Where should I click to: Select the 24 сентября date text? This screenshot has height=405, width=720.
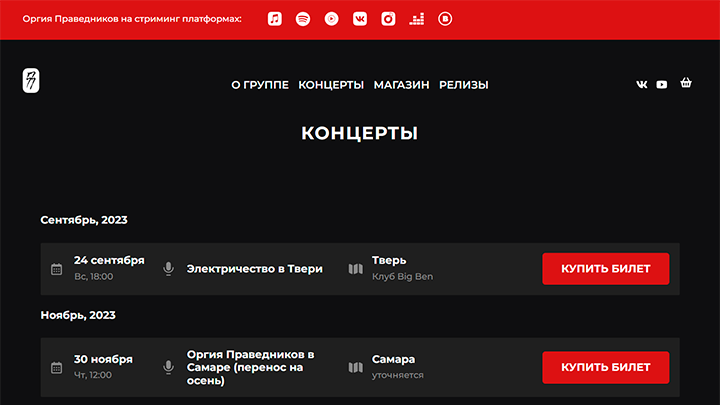tap(109, 260)
